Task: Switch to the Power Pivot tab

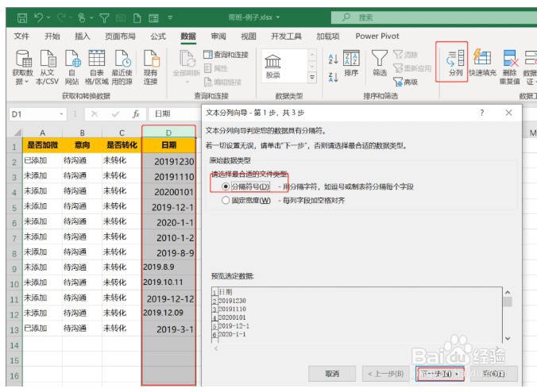Action: pyautogui.click(x=377, y=36)
